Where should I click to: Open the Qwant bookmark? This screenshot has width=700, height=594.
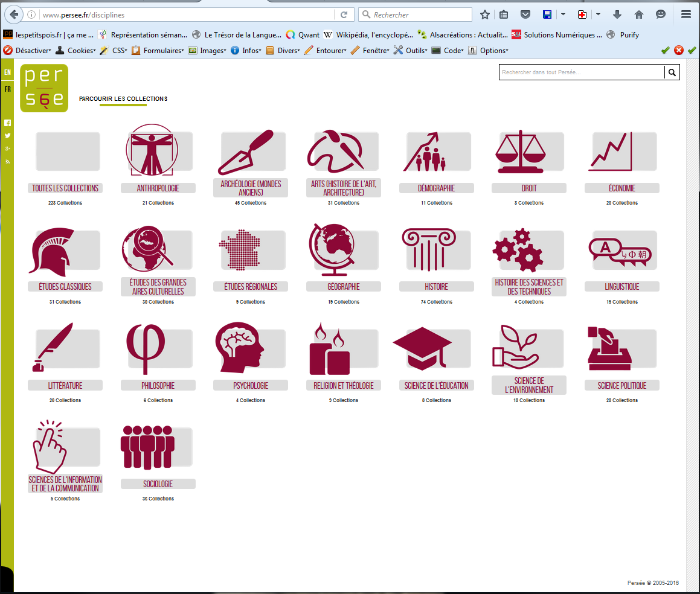(303, 35)
